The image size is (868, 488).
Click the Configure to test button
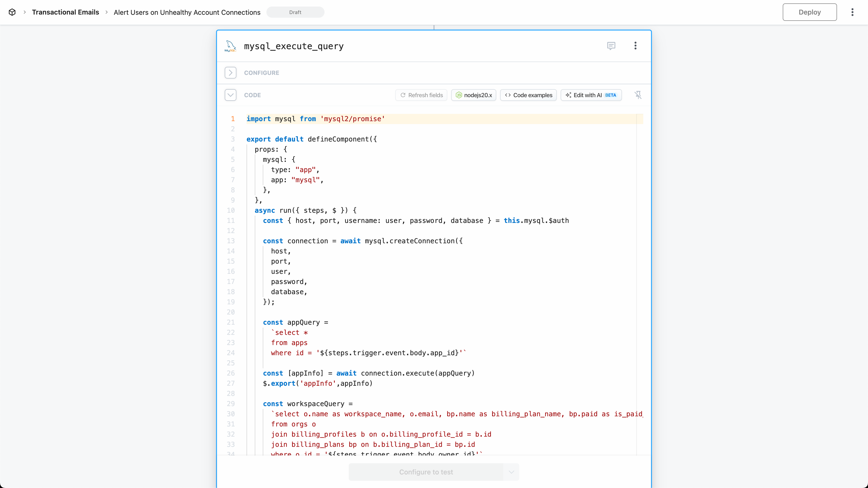(x=426, y=472)
